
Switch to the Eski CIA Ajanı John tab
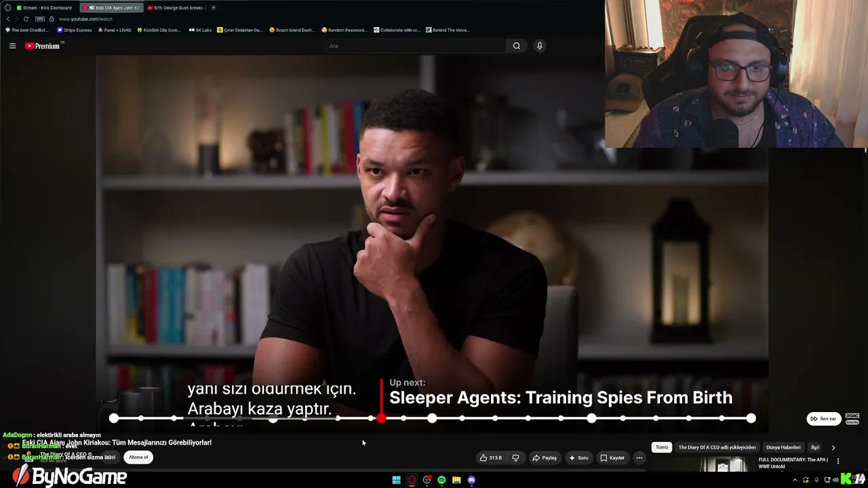[111, 7]
